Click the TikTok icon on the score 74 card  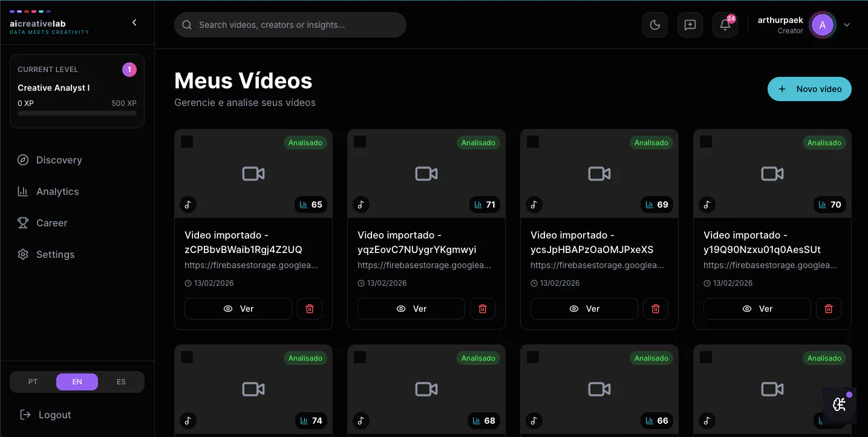point(188,420)
